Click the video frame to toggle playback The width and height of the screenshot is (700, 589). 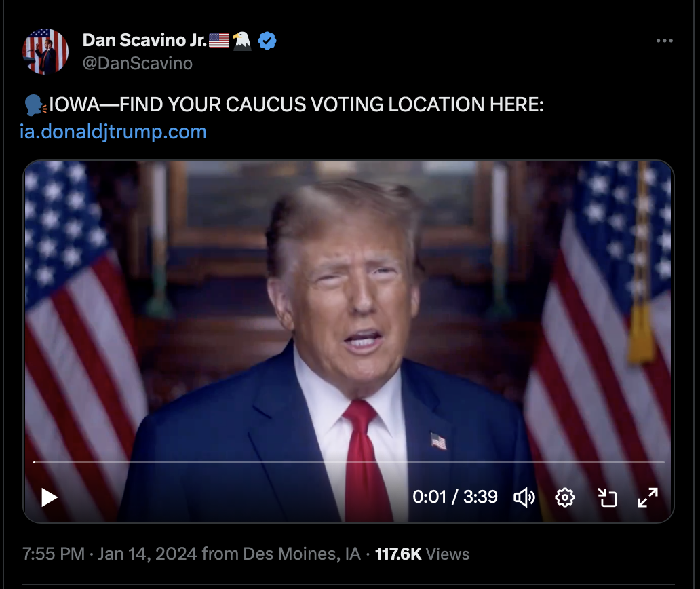(x=348, y=313)
